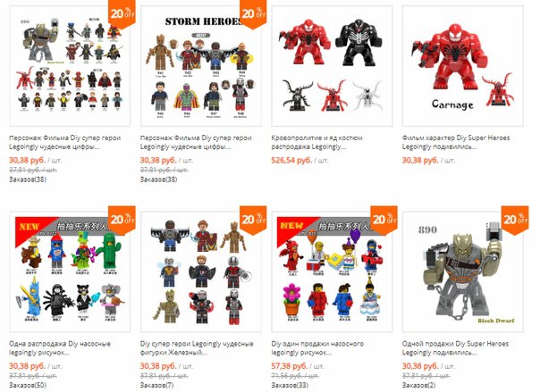Screen dimensions: 540x392
Task: Open first product image with many minifigures
Action: pyautogui.click(x=70, y=66)
